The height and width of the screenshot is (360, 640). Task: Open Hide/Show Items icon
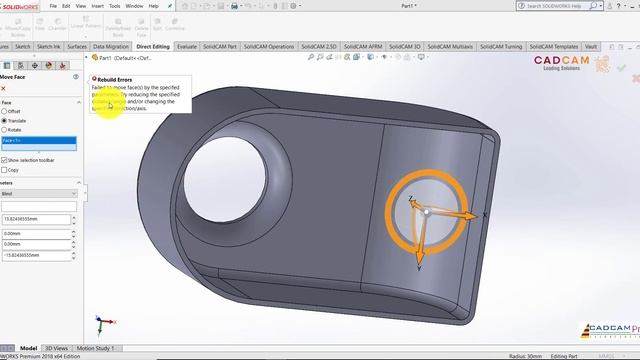tap(384, 57)
